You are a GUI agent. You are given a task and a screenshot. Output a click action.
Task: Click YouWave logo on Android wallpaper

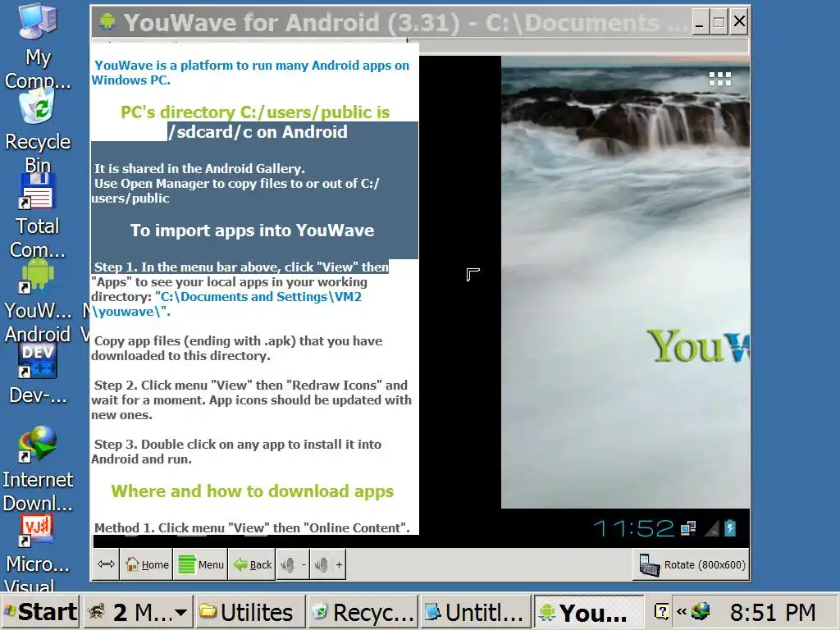click(697, 346)
